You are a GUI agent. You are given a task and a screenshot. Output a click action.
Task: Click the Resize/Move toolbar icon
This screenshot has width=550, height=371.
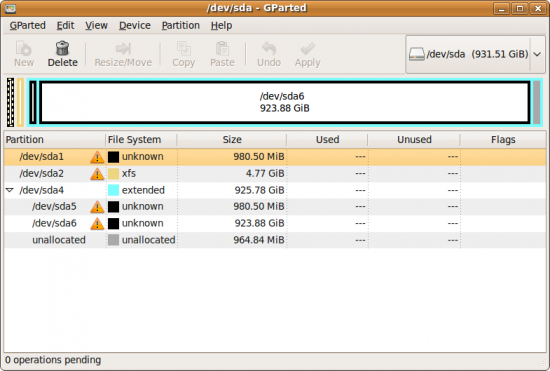(123, 49)
